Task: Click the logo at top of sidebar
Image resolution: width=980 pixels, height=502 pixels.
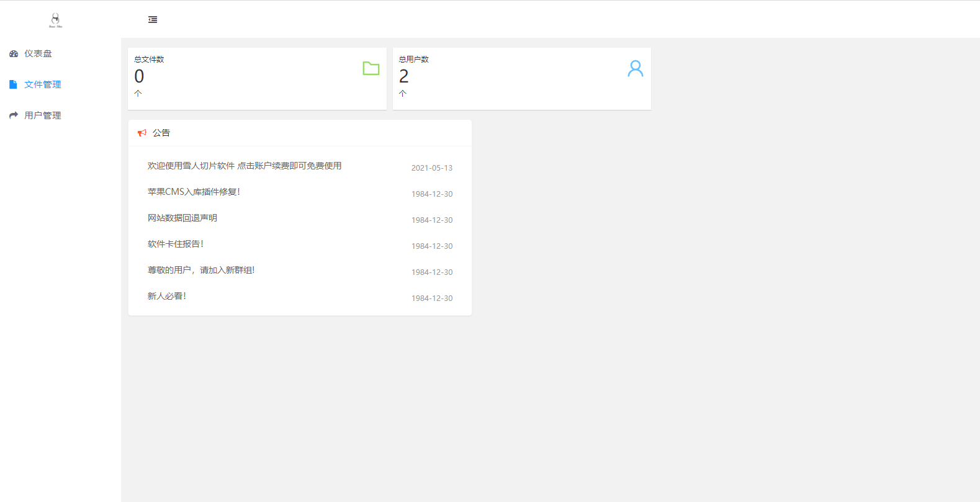Action: pos(55,20)
